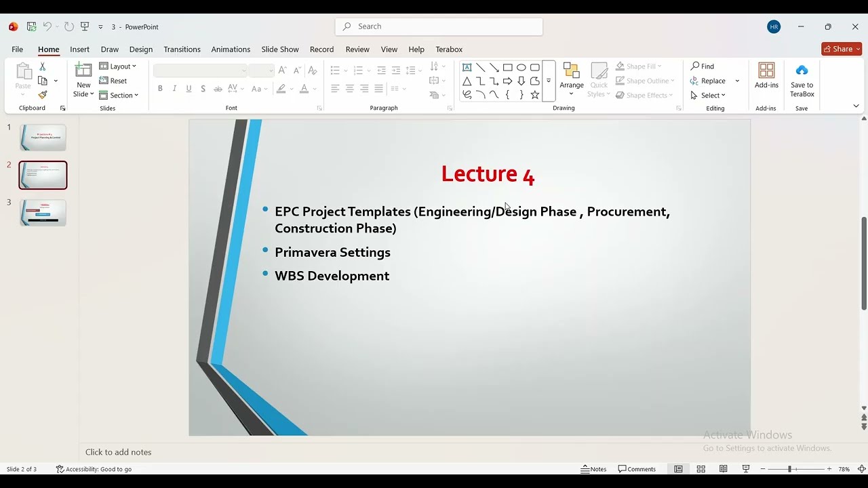Screen dimensions: 868x488
Task: Select the text box shape
Action: 467,67
